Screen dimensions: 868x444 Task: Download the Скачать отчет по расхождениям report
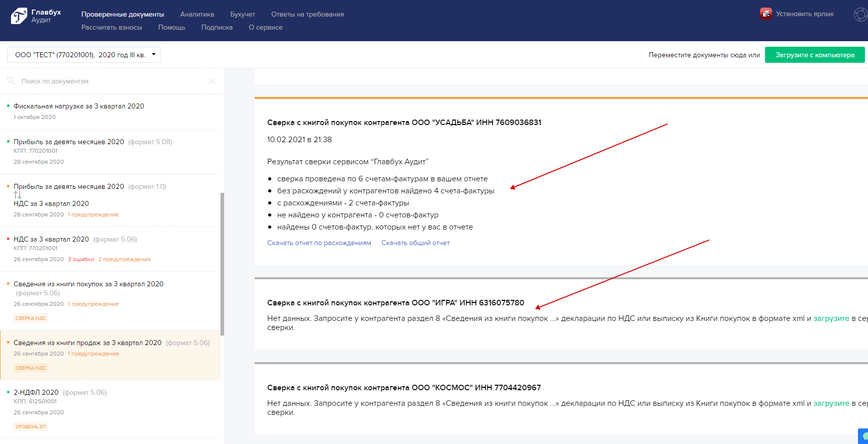click(319, 243)
